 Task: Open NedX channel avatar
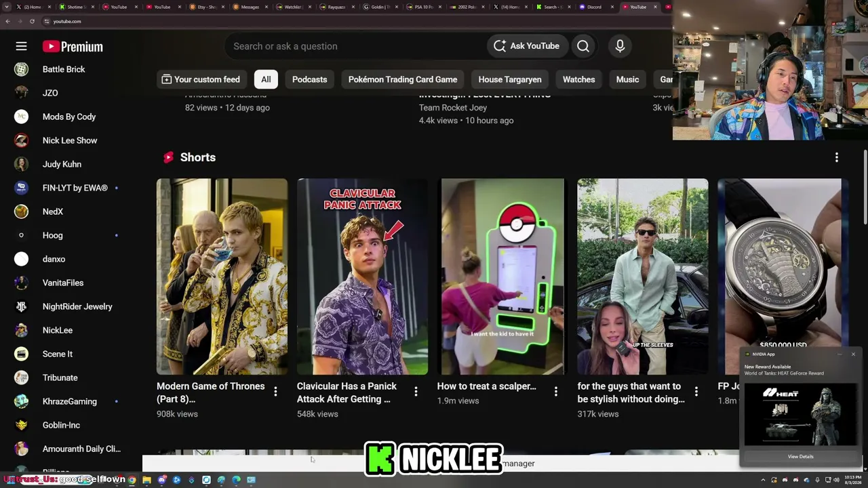21,211
